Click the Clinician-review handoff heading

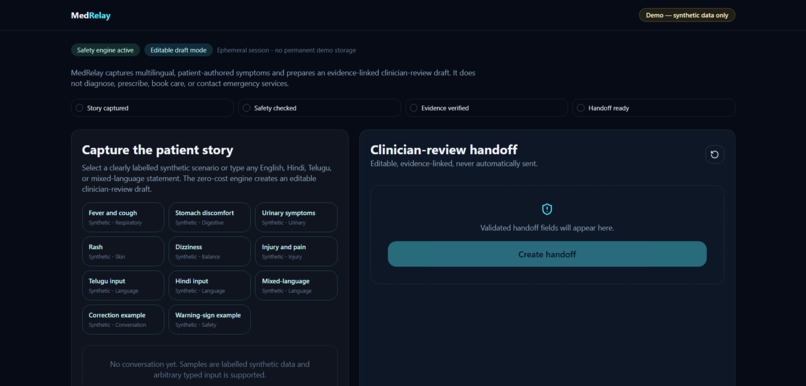tap(444, 150)
